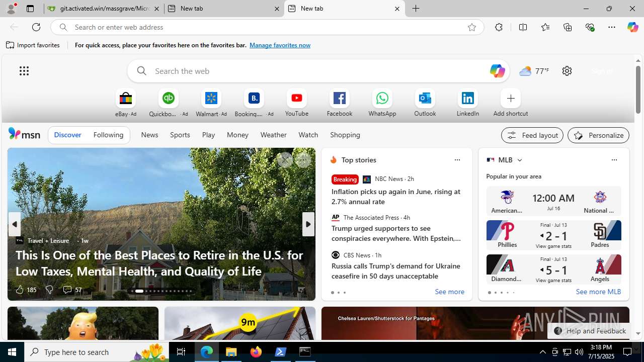The height and width of the screenshot is (362, 644).
Task: Open File Explorer from taskbar
Action: (231, 352)
